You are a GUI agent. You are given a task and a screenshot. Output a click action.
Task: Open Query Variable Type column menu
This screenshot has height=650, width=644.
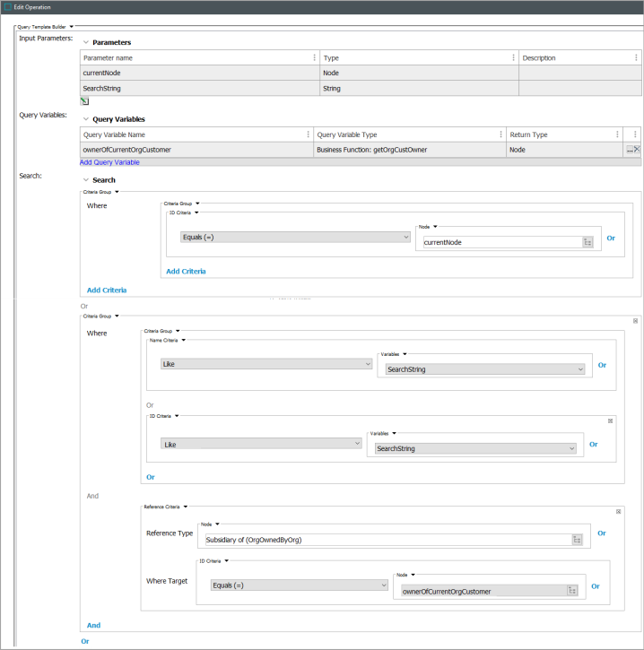pos(500,134)
